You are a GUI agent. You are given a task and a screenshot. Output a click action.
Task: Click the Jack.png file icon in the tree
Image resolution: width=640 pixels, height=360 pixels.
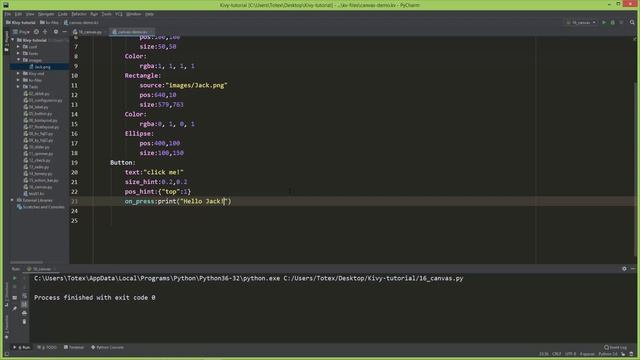click(x=31, y=67)
